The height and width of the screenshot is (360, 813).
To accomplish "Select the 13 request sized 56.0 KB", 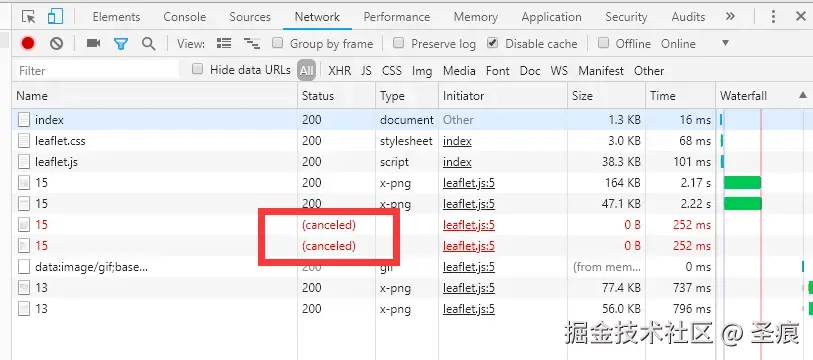I will 413,309.
